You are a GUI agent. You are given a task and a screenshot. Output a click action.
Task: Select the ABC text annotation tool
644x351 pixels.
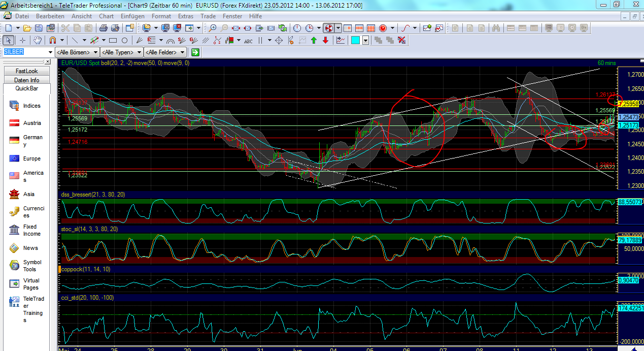tap(248, 40)
